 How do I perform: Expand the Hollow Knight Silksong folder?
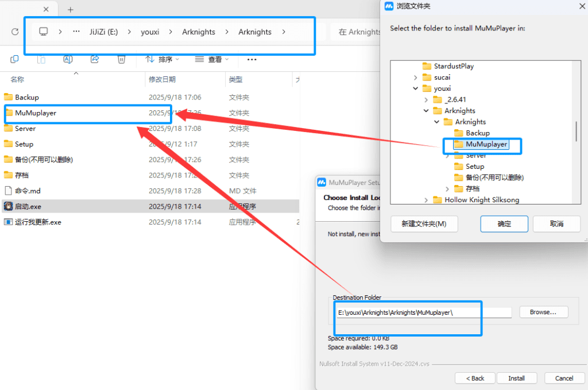426,200
